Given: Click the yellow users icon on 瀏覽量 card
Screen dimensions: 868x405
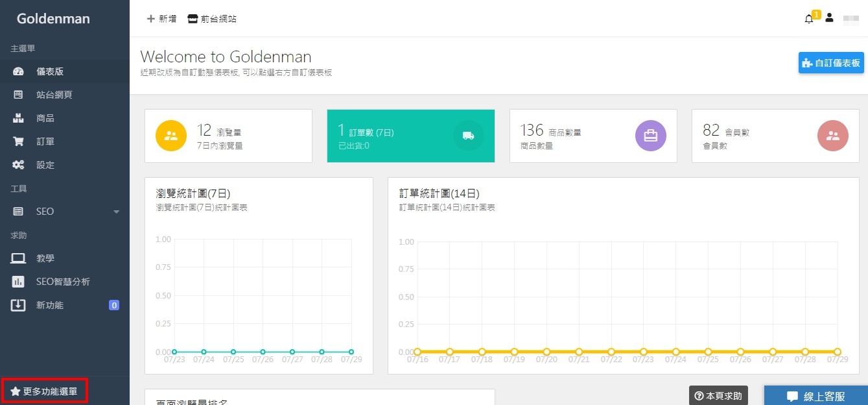Looking at the screenshot, I should (x=172, y=136).
